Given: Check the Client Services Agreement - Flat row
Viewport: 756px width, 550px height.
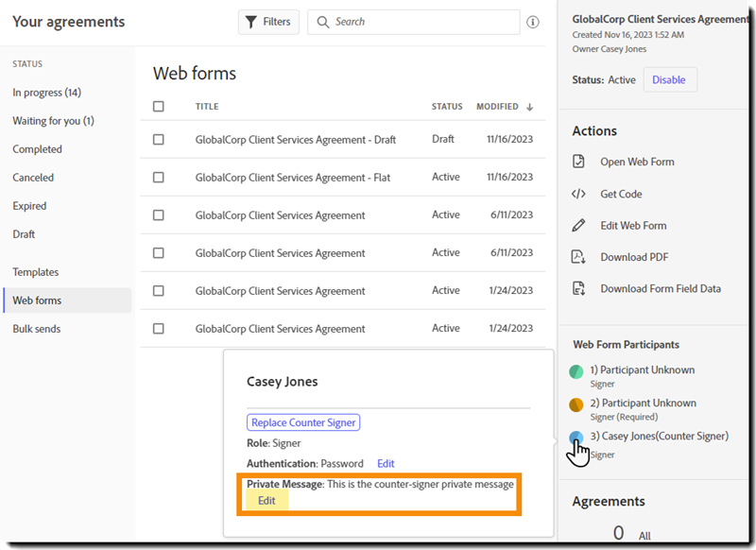Looking at the screenshot, I should click(x=159, y=177).
